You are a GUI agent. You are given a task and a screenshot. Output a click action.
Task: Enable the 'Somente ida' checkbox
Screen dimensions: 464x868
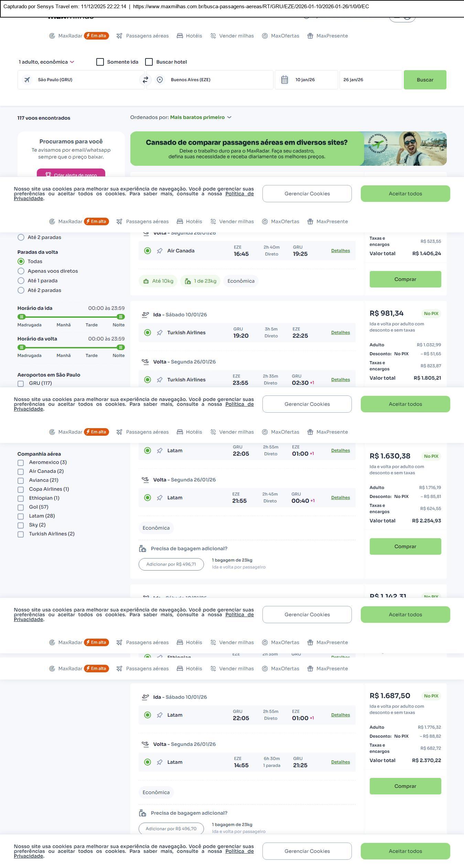100,62
